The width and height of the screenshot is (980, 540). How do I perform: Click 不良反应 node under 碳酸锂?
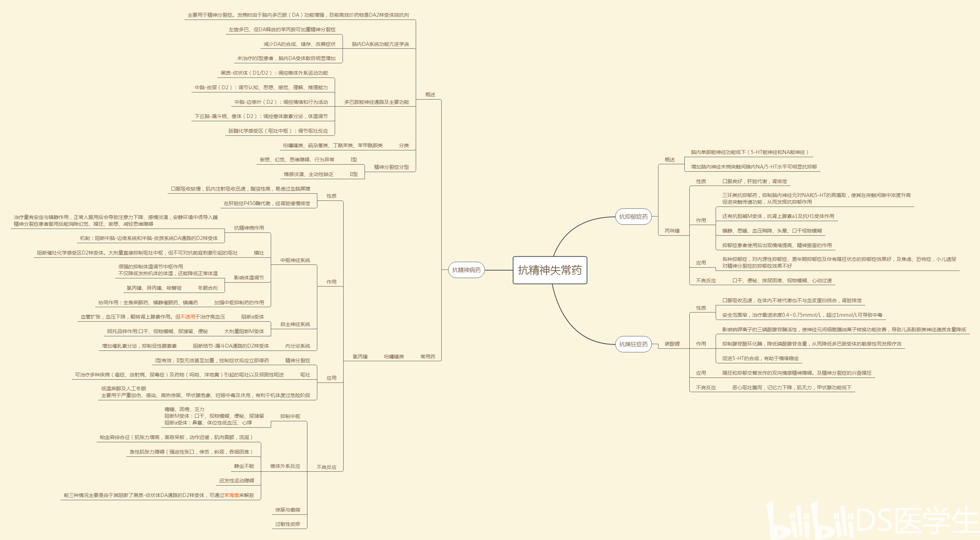point(706,387)
